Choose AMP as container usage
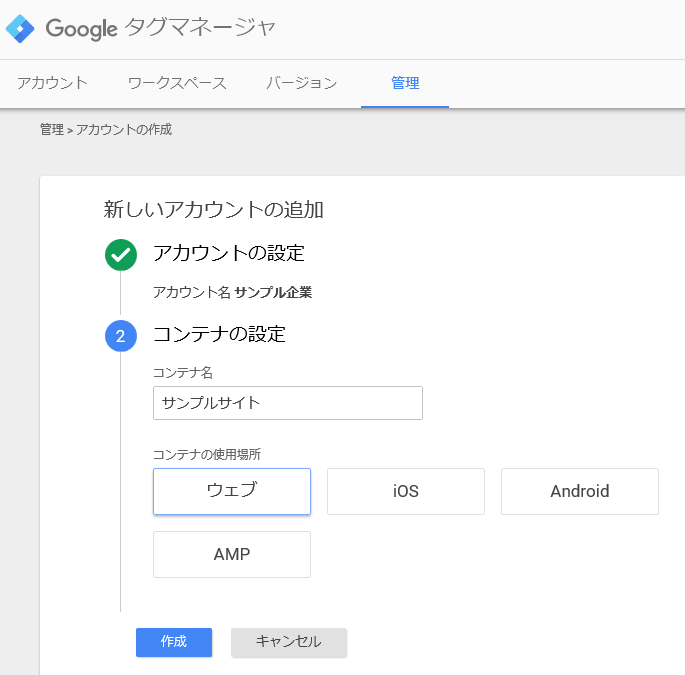 232,554
